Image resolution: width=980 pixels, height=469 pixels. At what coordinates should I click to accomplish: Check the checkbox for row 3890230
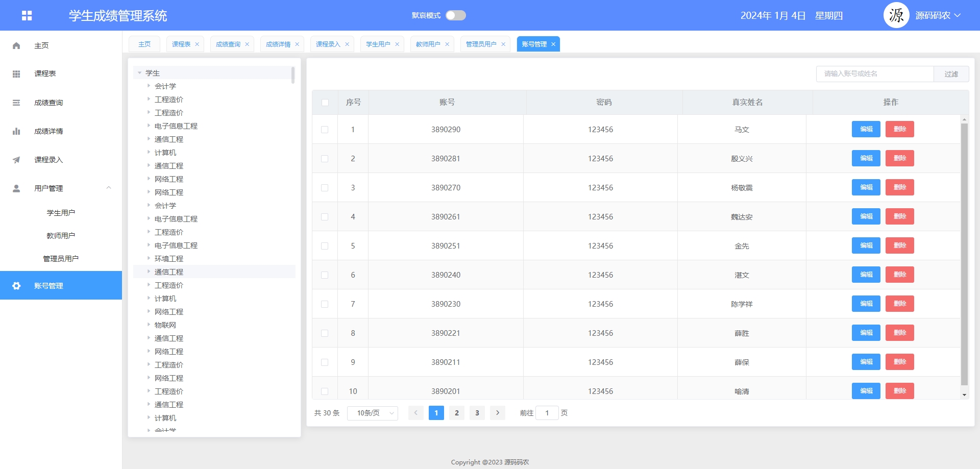(325, 304)
